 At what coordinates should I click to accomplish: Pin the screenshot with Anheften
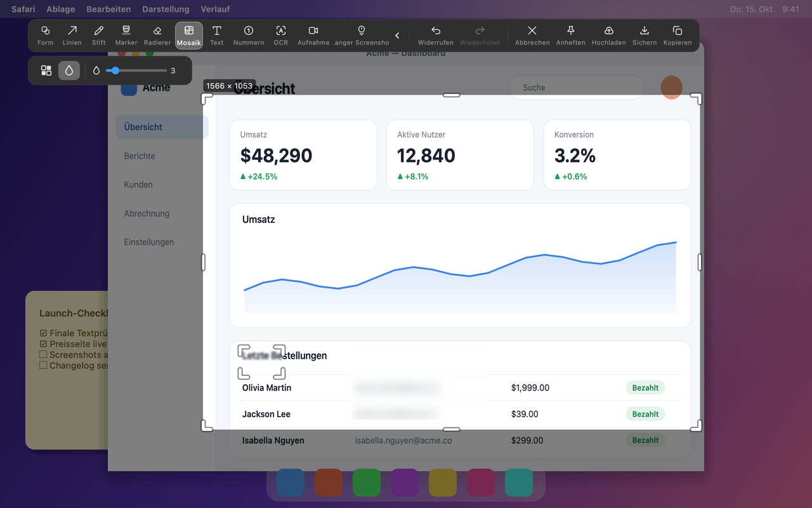pos(570,36)
